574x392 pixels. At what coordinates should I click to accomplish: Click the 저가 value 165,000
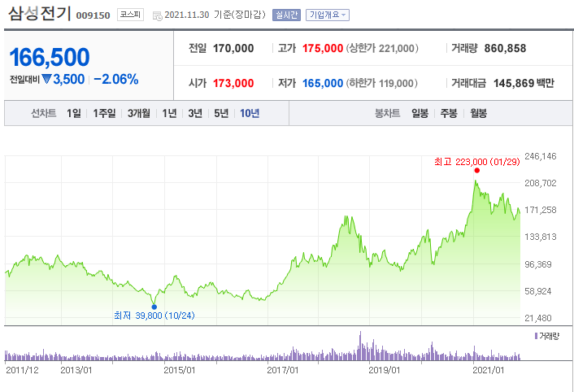pos(323,84)
